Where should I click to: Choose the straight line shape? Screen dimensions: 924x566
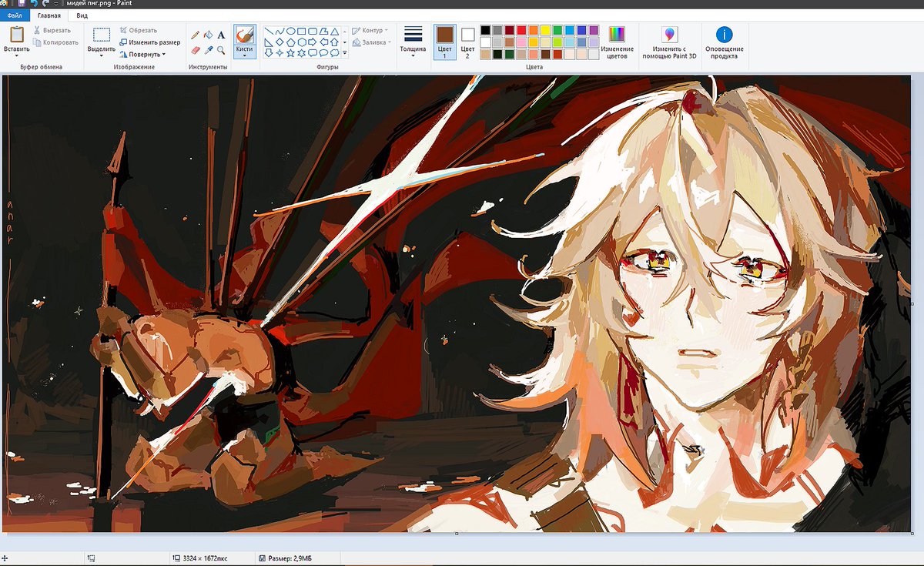(x=269, y=31)
